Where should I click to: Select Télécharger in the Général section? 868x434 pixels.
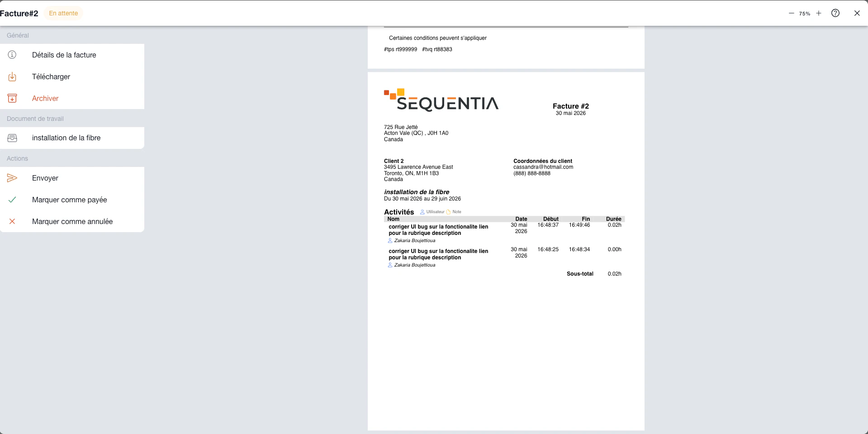tap(72, 76)
